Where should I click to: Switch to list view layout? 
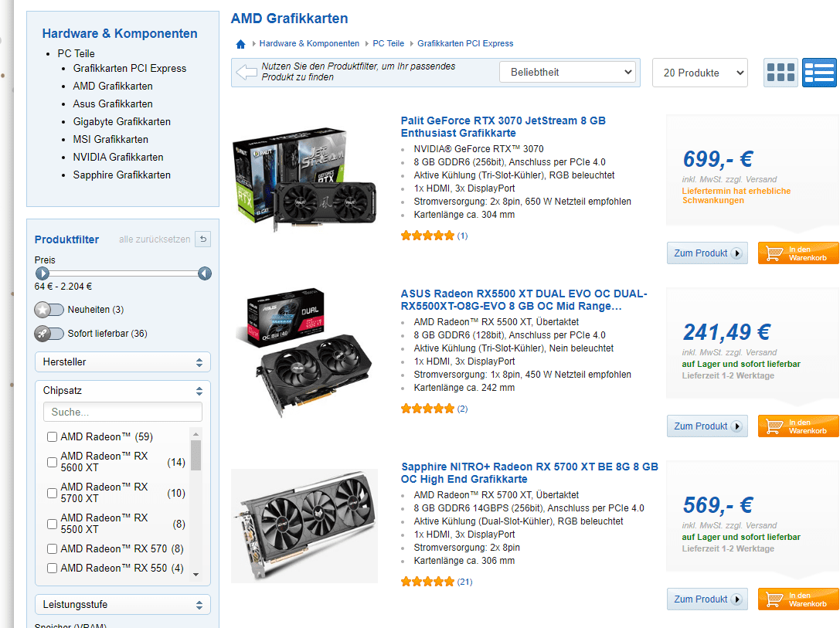coord(819,73)
